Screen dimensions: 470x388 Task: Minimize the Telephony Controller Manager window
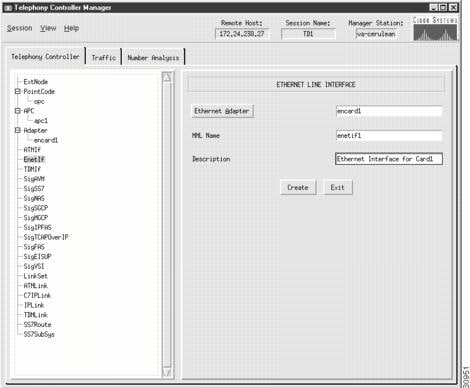tap(433, 7)
